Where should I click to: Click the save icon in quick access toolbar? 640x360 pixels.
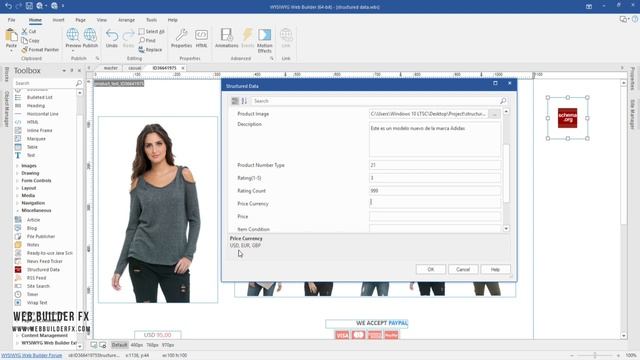tap(29, 6)
